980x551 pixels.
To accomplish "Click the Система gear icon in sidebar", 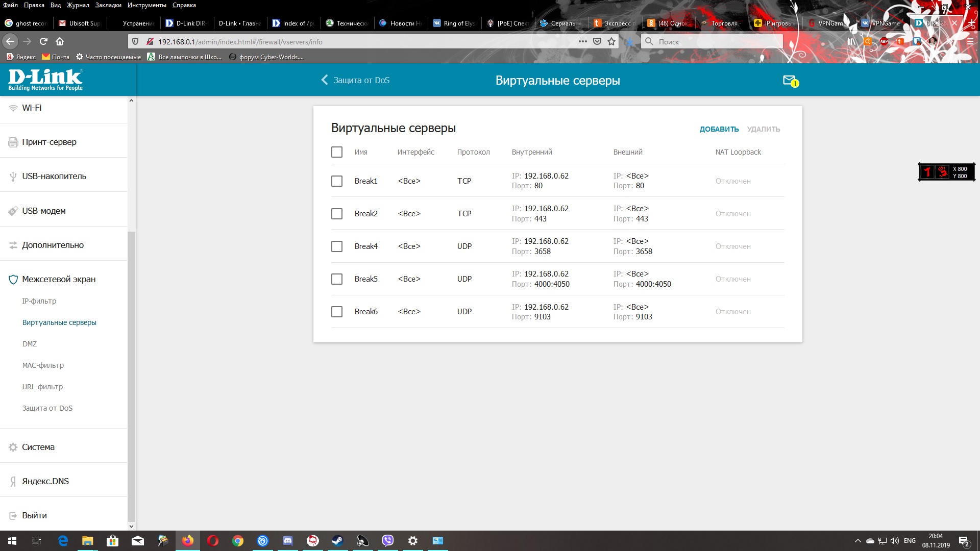I will pyautogui.click(x=13, y=447).
